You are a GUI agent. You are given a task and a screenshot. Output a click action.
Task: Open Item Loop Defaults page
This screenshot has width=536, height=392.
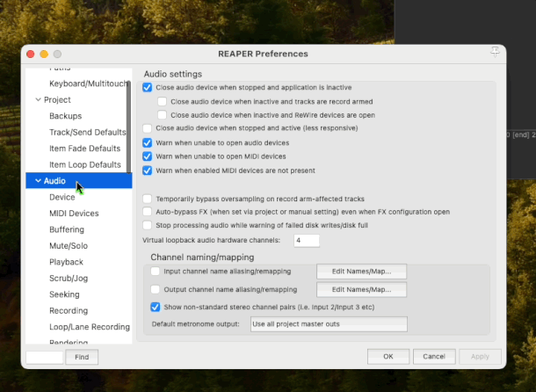click(85, 164)
